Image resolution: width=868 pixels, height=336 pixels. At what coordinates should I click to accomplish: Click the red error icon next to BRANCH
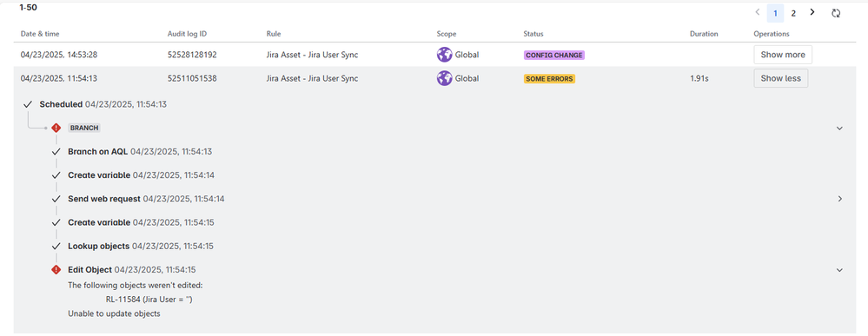(x=56, y=128)
